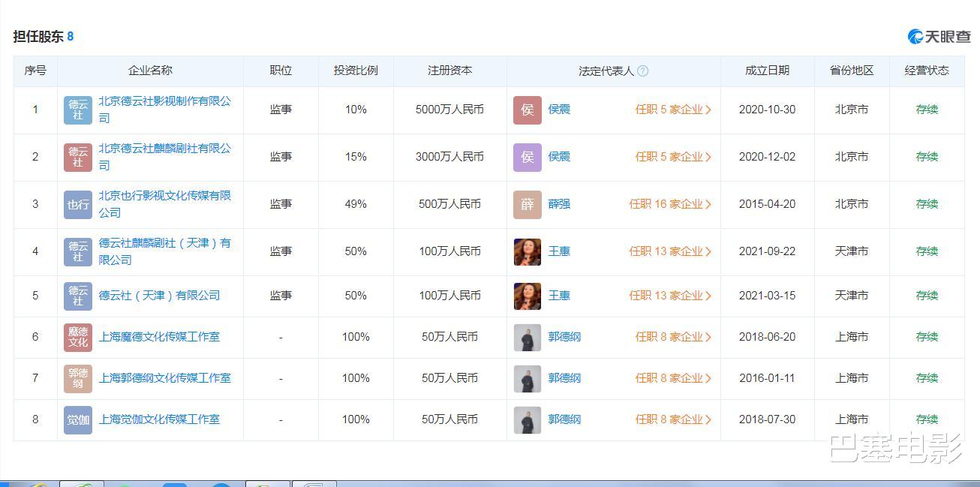Expand 任职 8 家企业 in row 8
This screenshot has height=487, width=980.
coord(673,419)
